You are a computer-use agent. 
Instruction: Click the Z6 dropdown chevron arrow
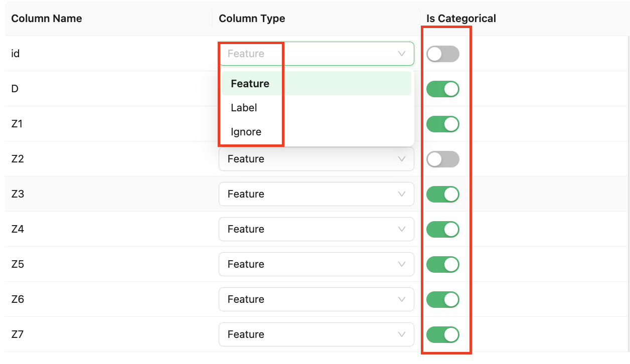401,299
